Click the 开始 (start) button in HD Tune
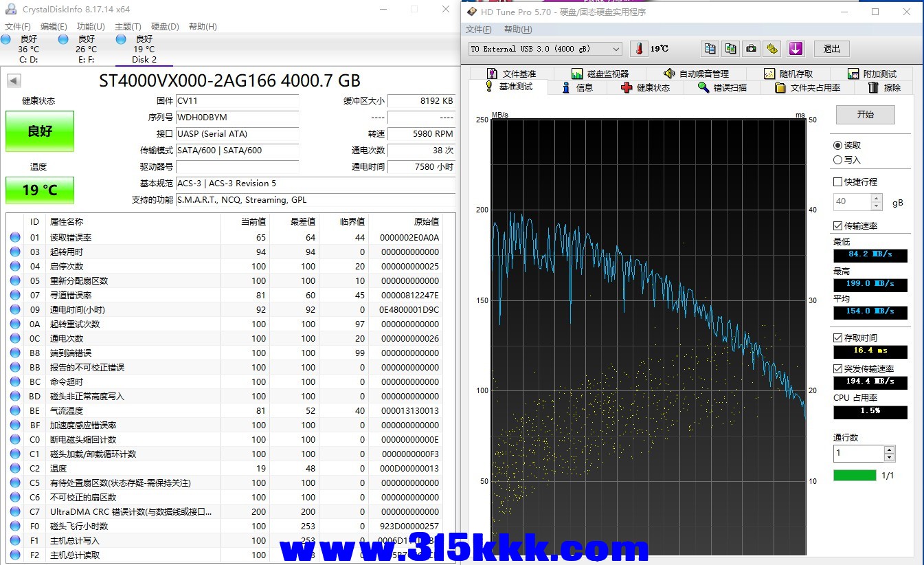 (x=865, y=115)
